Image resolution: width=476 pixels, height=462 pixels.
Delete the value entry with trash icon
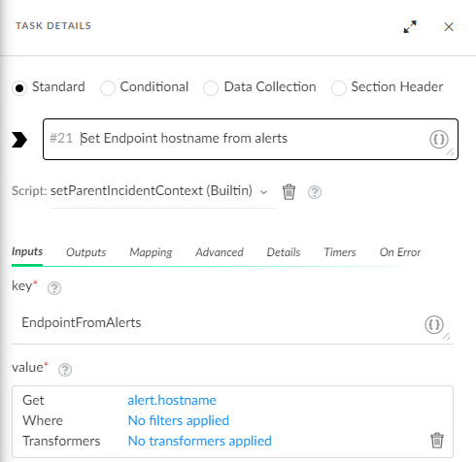pos(437,441)
